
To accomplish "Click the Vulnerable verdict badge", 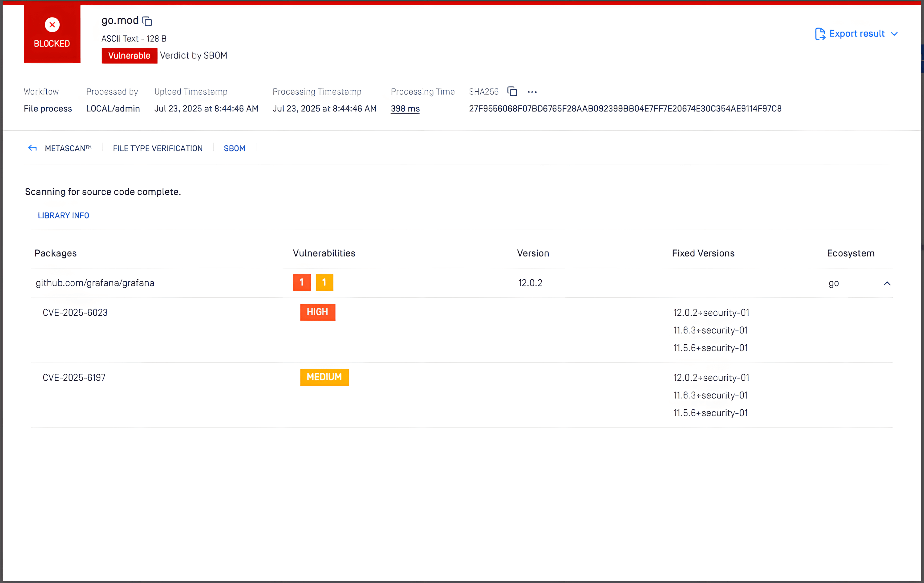I will (x=129, y=55).
